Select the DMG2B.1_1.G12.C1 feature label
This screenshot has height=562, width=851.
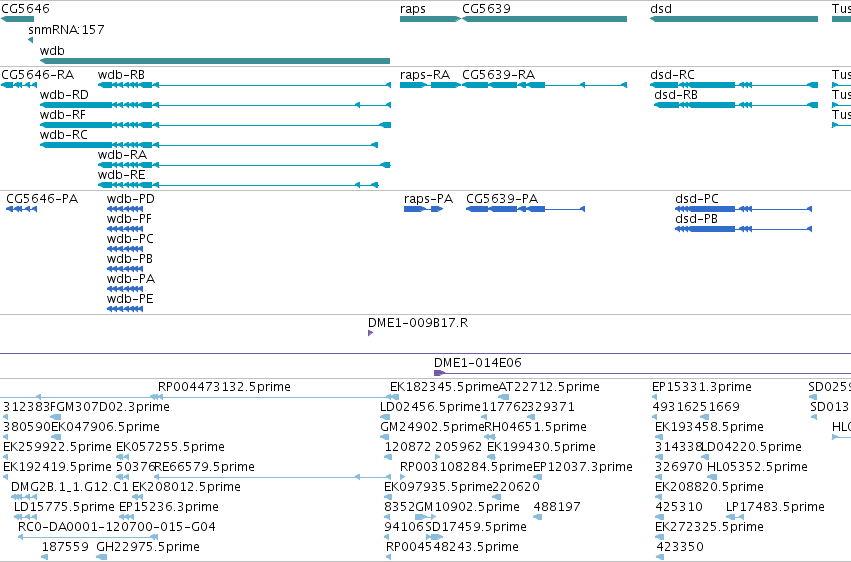click(x=69, y=487)
